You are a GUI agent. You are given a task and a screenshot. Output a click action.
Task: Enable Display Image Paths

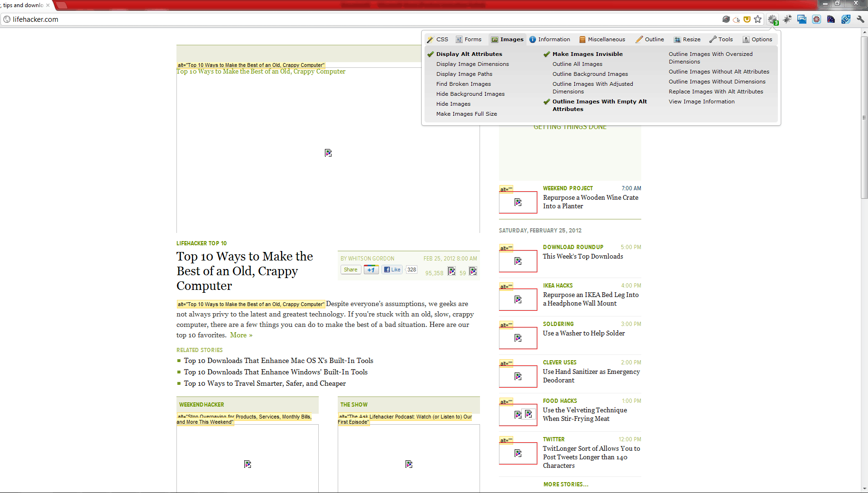pos(464,74)
